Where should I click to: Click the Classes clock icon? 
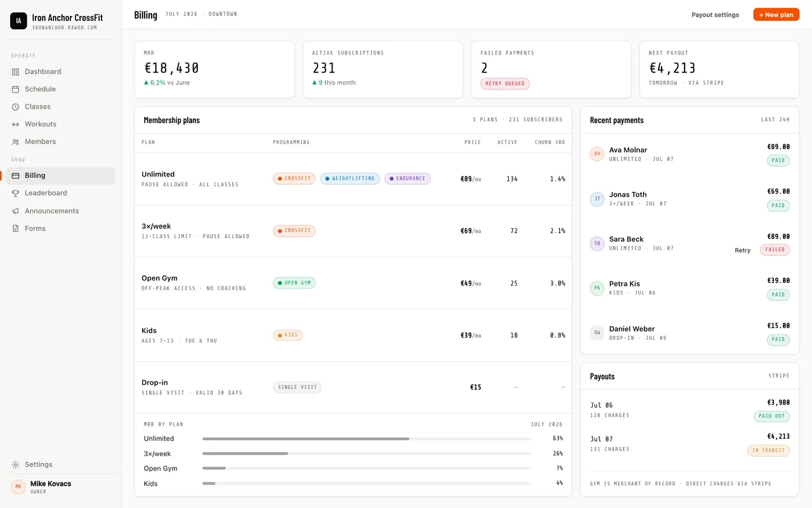coord(16,107)
